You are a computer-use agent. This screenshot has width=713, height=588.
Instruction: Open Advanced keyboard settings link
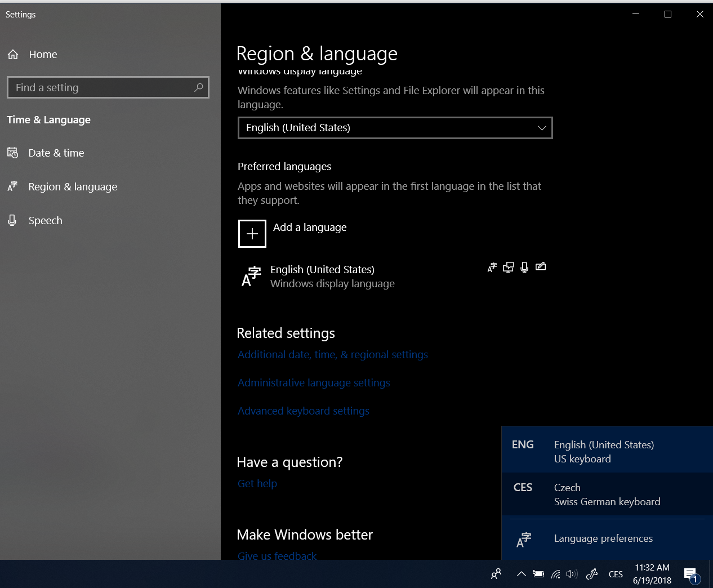click(x=304, y=411)
